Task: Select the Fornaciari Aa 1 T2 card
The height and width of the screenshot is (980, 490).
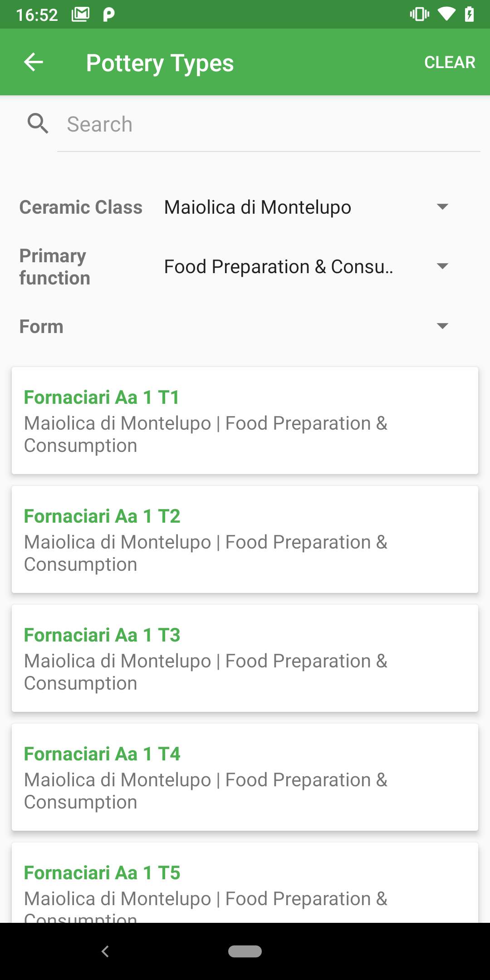Action: point(245,539)
